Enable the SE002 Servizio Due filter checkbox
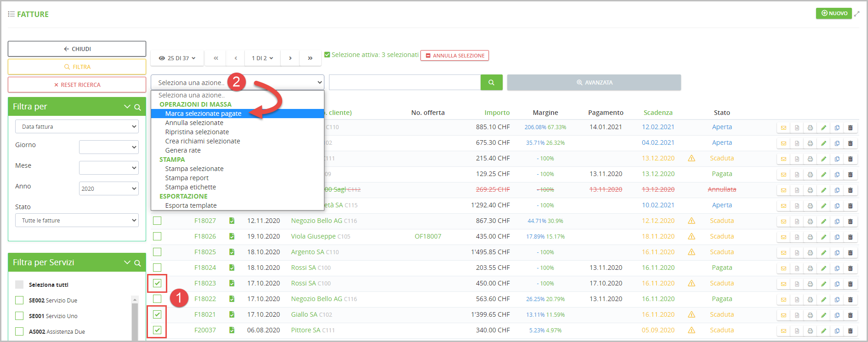The width and height of the screenshot is (868, 342). (x=19, y=301)
